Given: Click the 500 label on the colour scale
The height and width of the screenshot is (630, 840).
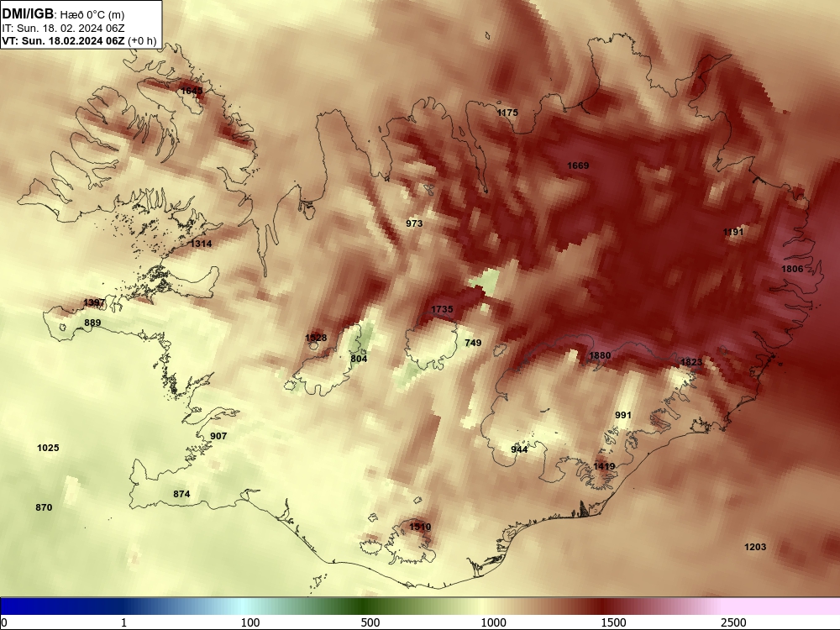Looking at the screenshot, I should 370,622.
